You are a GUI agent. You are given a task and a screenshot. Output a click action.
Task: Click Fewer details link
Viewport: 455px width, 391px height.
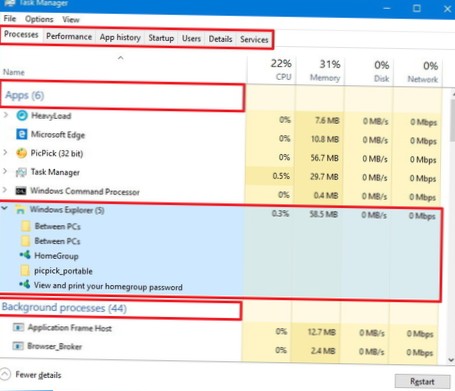38,375
